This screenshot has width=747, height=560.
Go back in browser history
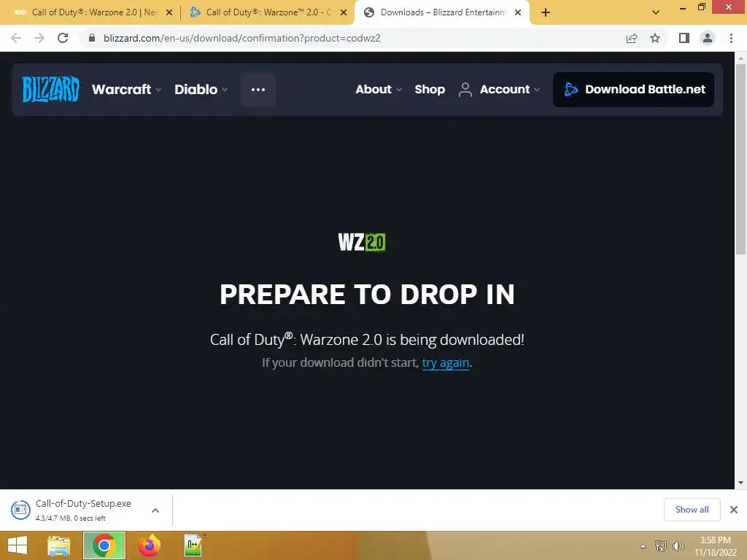click(16, 38)
